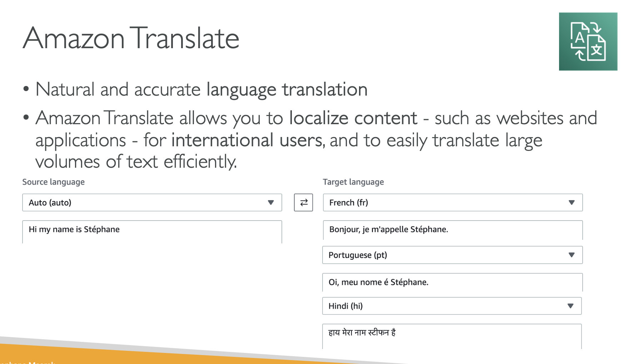628x364 pixels.
Task: Click the "Source language" label
Action: tap(54, 182)
